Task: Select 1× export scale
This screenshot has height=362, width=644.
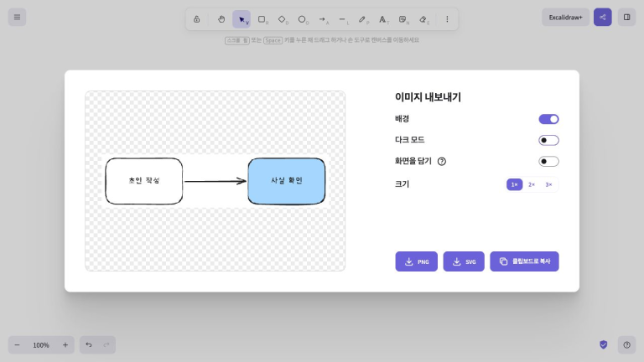Action: 514,184
